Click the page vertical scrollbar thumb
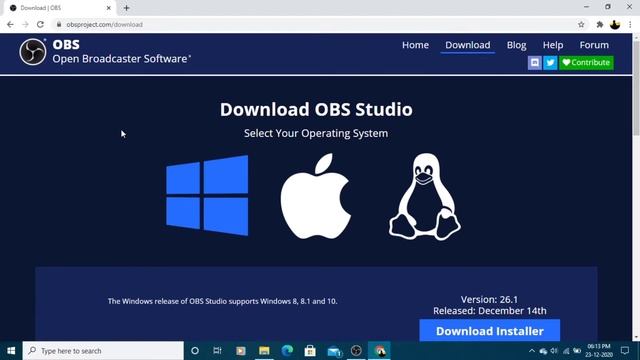640x360 pixels. click(x=636, y=88)
